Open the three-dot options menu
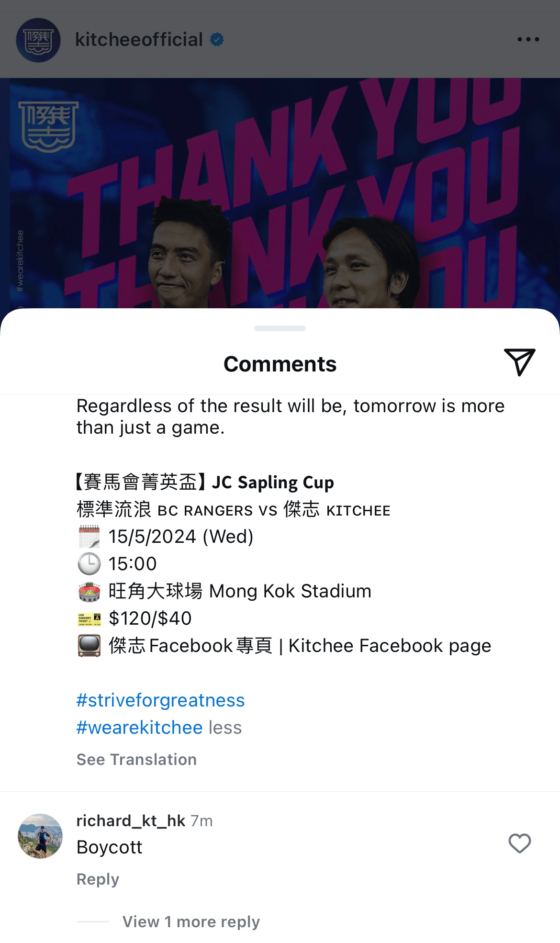 click(528, 40)
